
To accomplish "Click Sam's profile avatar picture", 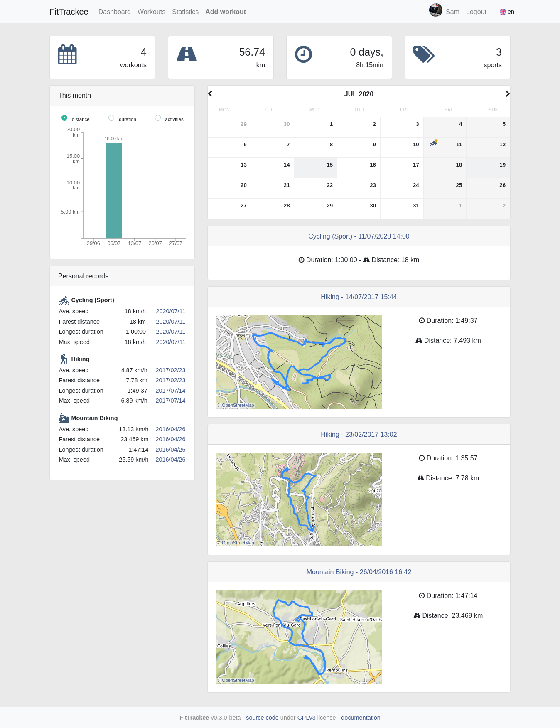I will pyautogui.click(x=435, y=10).
